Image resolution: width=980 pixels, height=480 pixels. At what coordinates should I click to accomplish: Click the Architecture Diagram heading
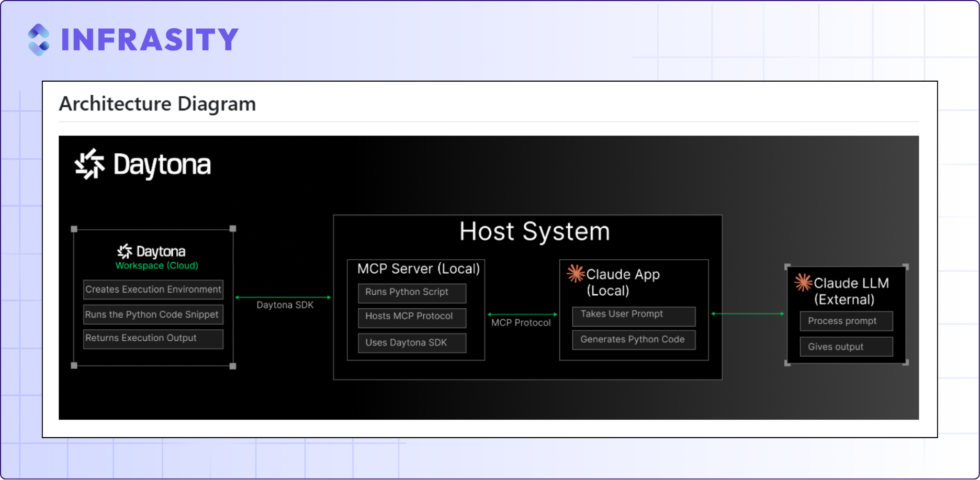click(x=157, y=104)
